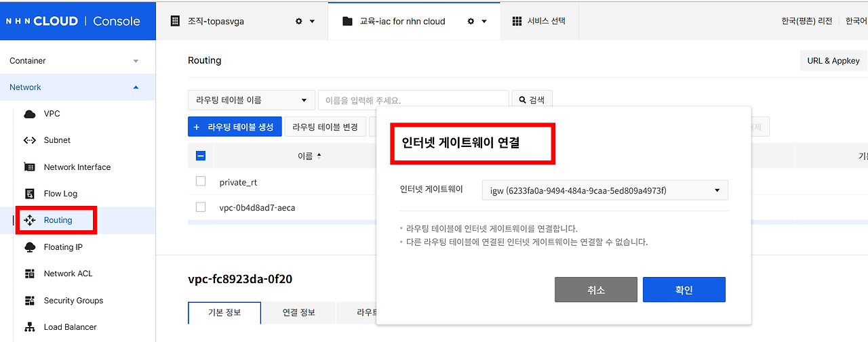Click the Routing crossed-arrows icon
This screenshot has width=868, height=342.
pyautogui.click(x=30, y=220)
